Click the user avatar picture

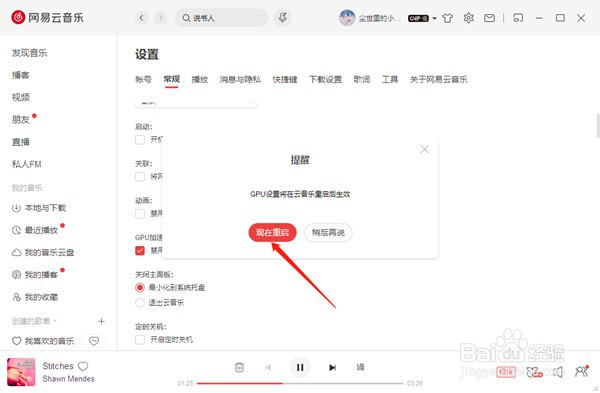[x=347, y=18]
